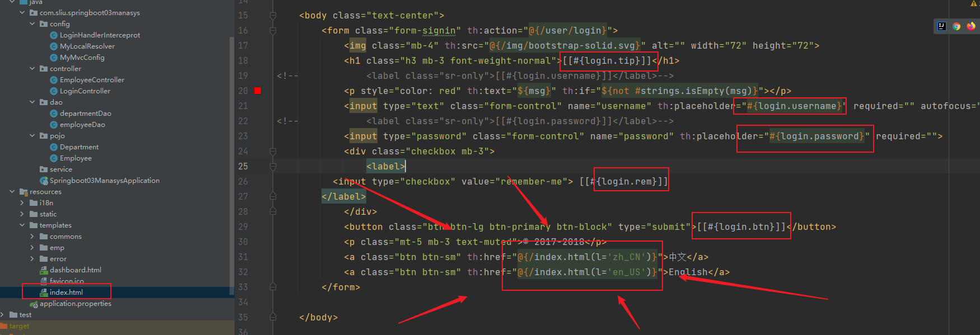
Task: Click class icon of departmentDao
Action: [x=54, y=114]
